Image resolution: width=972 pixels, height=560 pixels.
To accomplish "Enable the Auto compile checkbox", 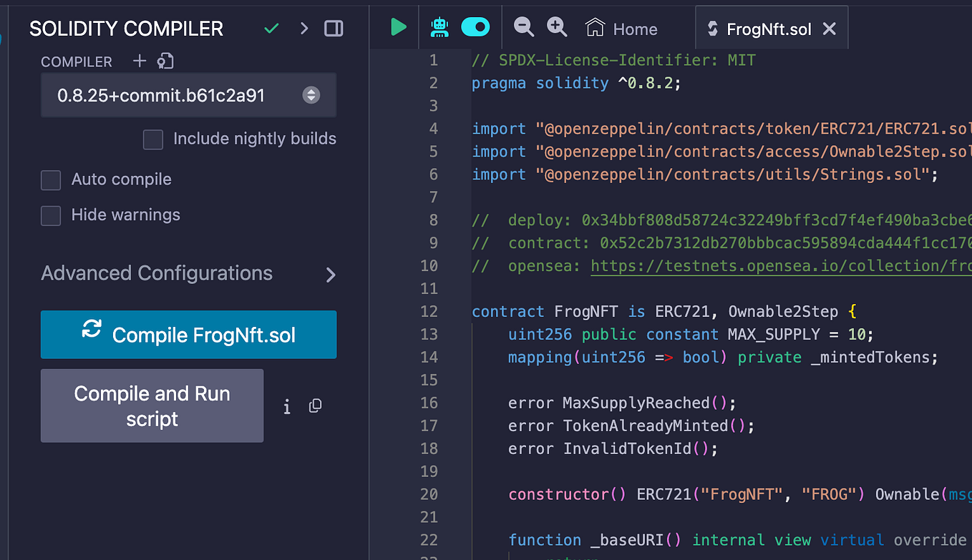I will tap(50, 180).
